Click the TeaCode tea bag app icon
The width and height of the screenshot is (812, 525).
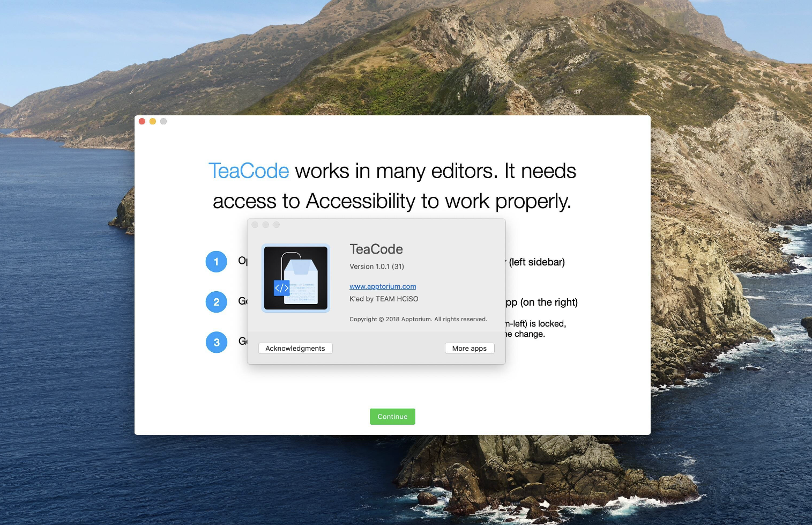coord(295,278)
